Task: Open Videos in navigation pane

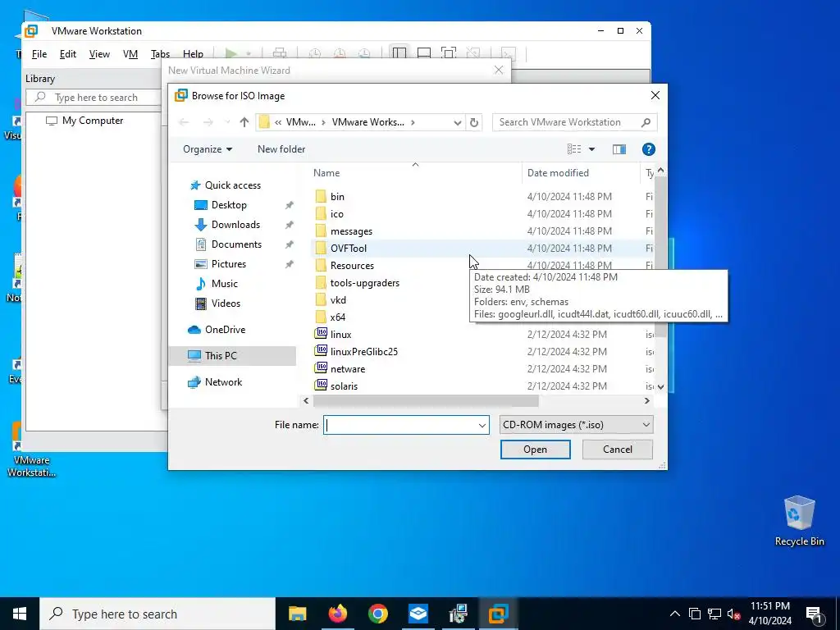Action: tap(226, 304)
